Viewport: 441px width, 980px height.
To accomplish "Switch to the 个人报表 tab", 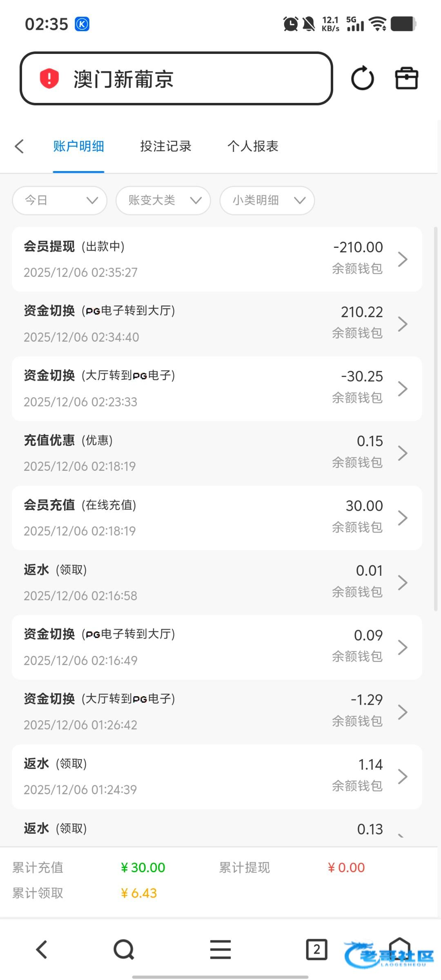I will [x=253, y=146].
